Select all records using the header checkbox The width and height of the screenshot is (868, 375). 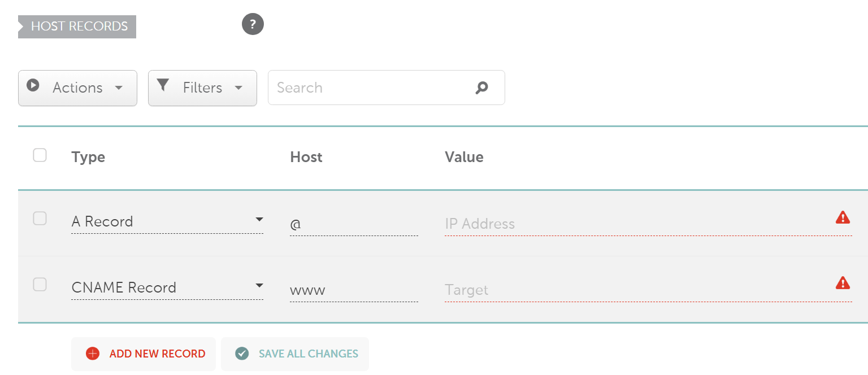(x=40, y=155)
